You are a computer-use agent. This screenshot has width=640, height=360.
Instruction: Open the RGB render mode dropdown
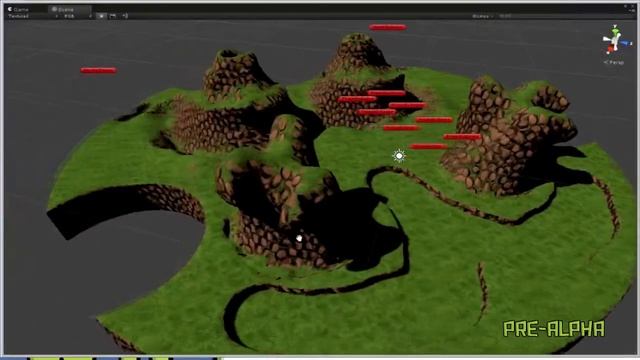tap(78, 16)
